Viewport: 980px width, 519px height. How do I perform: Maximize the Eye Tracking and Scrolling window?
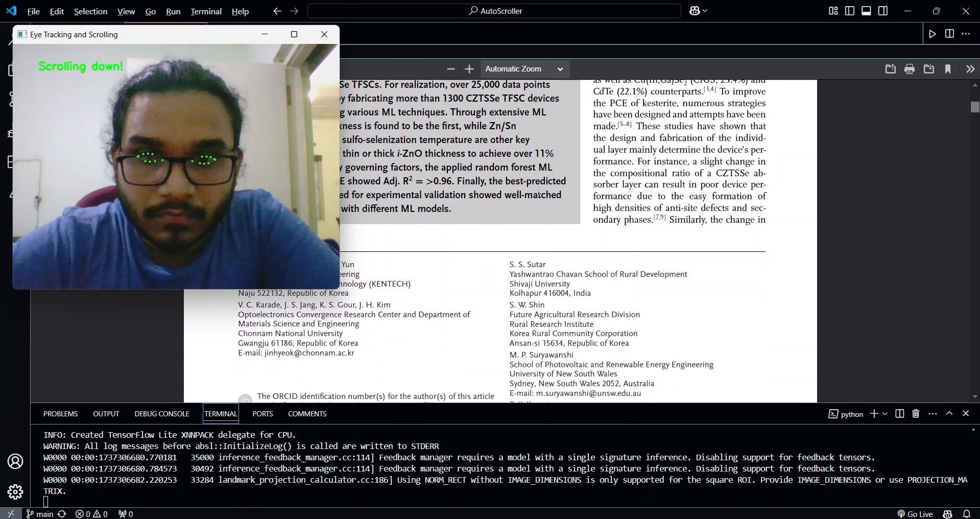[x=294, y=34]
